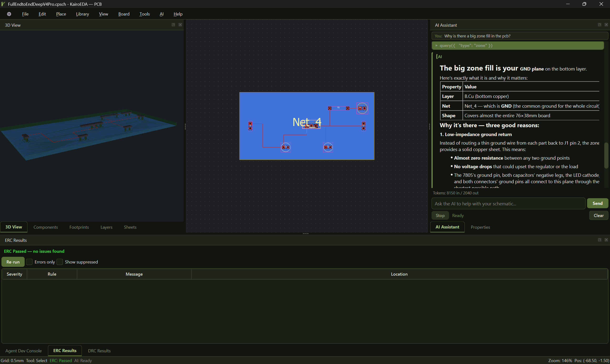Restore down the KairoEDA window
The image size is (610, 364).
584,4
